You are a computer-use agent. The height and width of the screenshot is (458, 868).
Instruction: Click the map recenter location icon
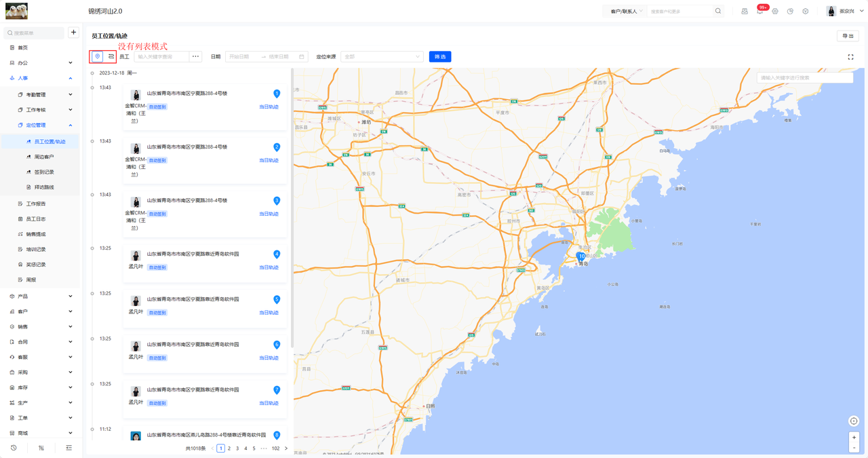click(854, 421)
